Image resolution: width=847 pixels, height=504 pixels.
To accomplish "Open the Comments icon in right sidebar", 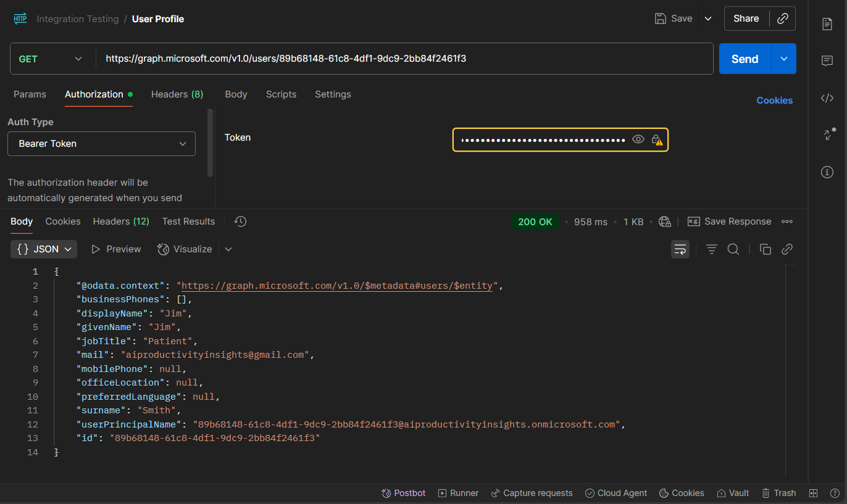I will 827,61.
